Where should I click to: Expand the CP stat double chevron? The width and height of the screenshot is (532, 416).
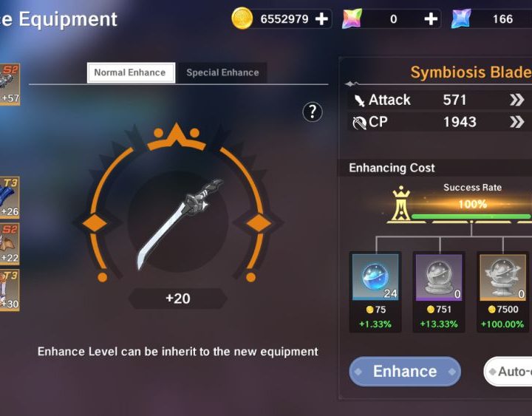click(516, 122)
